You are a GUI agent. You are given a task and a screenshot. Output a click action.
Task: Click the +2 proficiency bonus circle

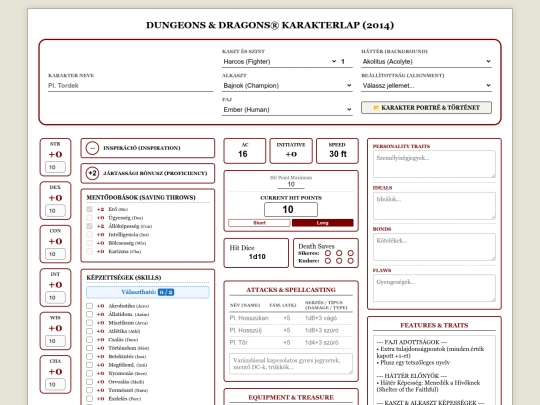[92, 173]
